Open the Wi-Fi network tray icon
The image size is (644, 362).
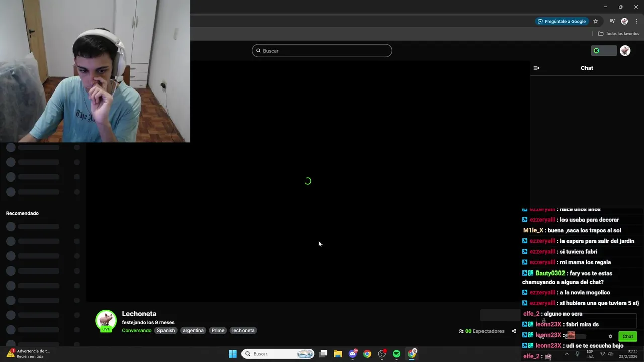(x=603, y=354)
